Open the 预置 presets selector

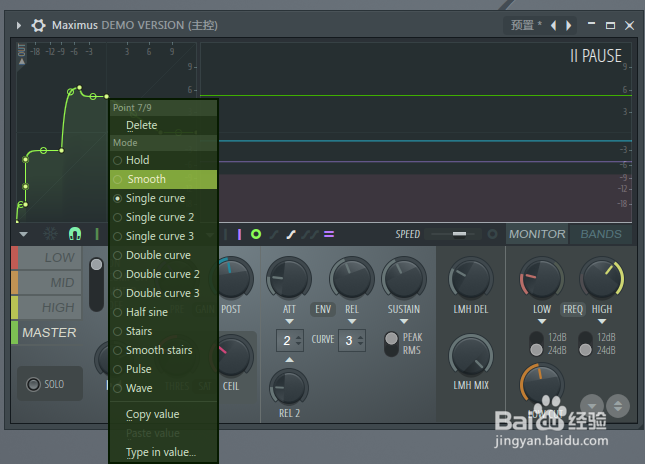point(526,26)
